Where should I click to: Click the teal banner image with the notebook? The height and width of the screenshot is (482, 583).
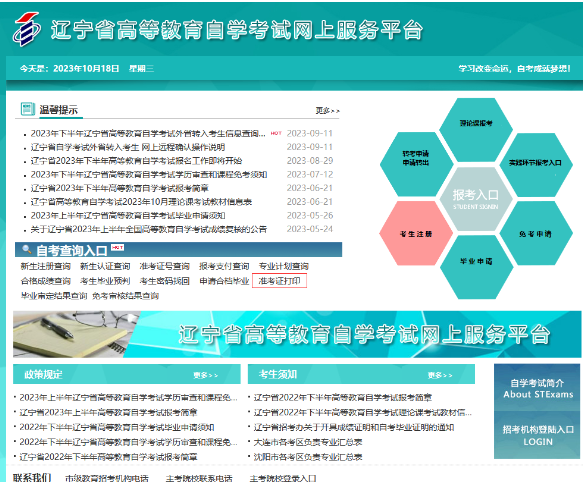[x=297, y=334]
